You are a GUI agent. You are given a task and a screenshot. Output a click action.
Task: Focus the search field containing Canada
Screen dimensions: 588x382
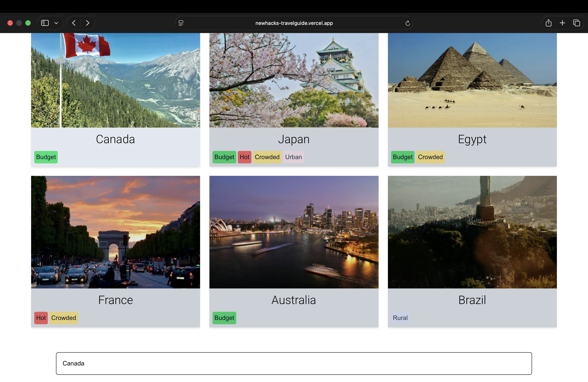294,363
